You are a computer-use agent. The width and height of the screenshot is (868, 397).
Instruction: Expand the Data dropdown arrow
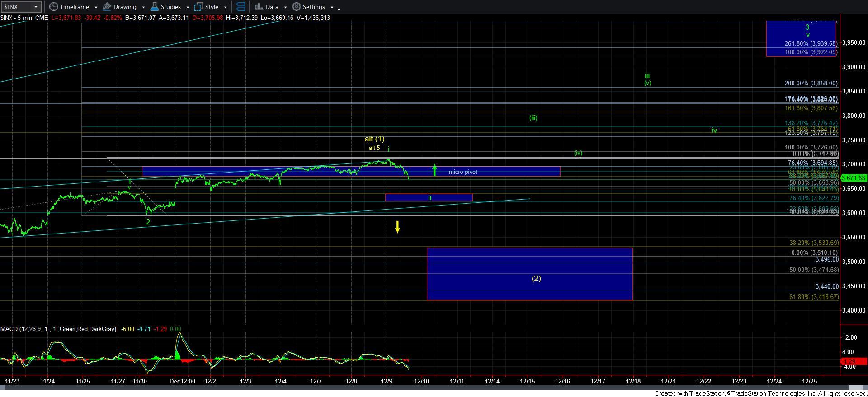[285, 7]
